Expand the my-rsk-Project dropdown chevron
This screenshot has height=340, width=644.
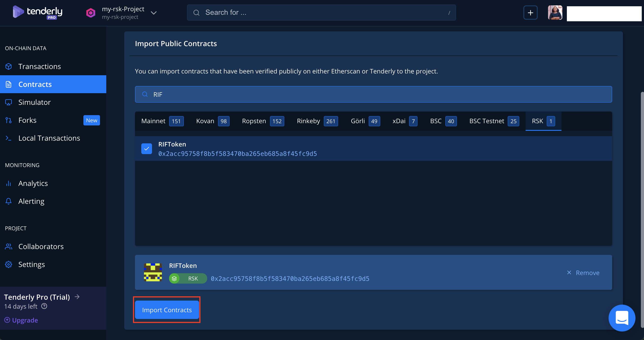(x=154, y=13)
